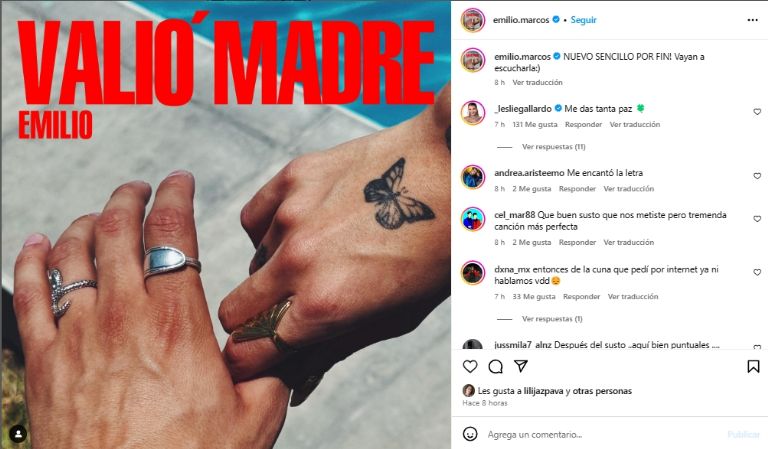Open the emoji picker smiley icon

click(470, 434)
